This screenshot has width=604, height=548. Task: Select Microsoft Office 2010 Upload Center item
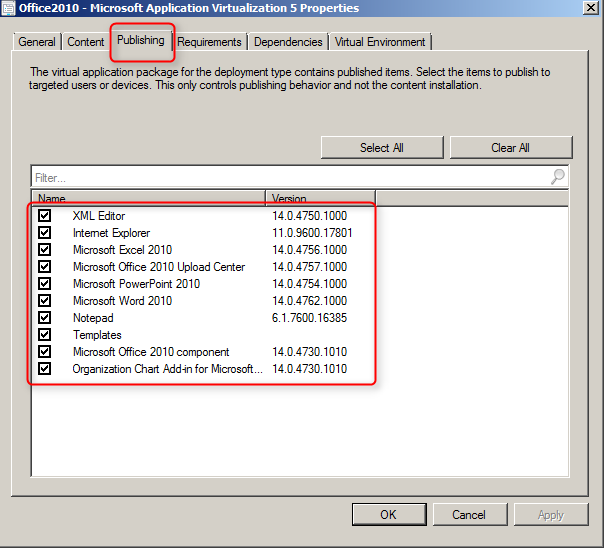pos(159,266)
